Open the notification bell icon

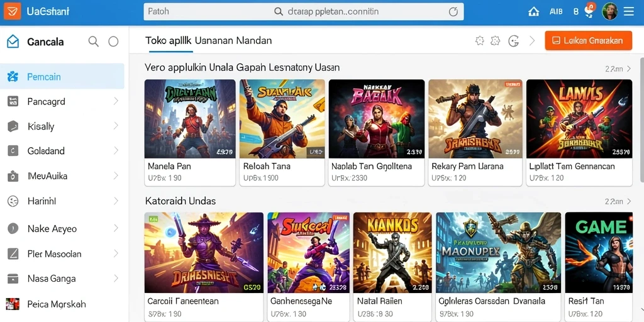pyautogui.click(x=589, y=11)
